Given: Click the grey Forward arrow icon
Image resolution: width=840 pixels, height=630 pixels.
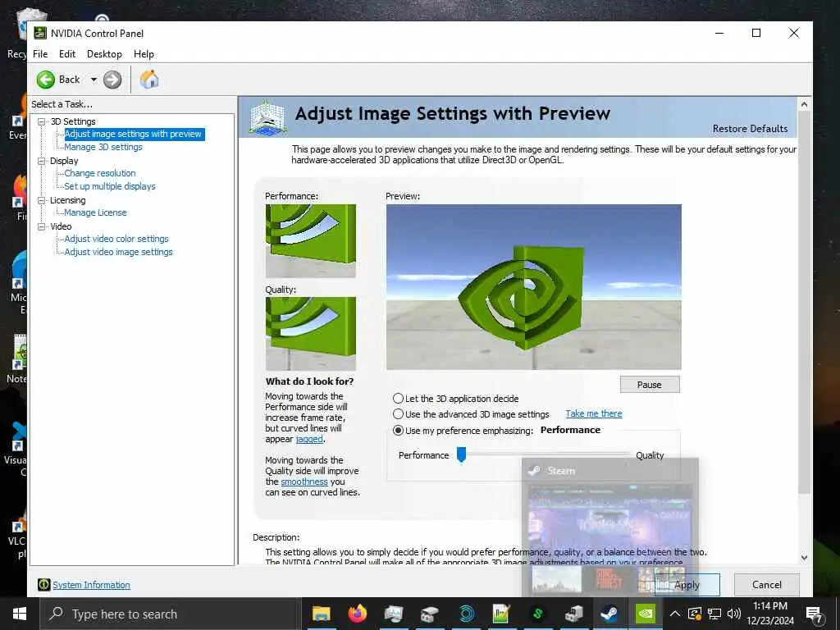Looking at the screenshot, I should [112, 80].
